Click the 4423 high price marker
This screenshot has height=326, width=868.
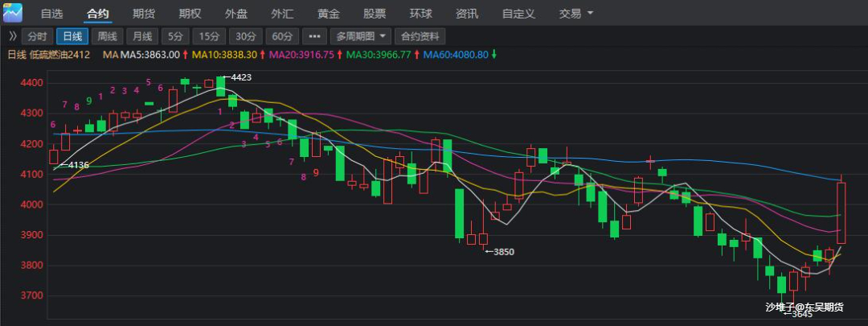point(237,77)
